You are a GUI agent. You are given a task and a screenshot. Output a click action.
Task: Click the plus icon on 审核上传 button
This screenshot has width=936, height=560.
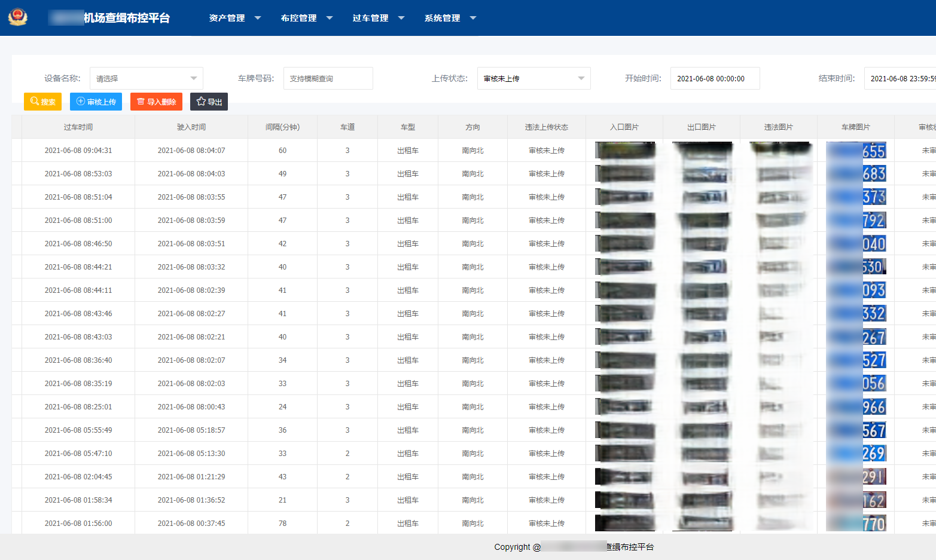[81, 102]
